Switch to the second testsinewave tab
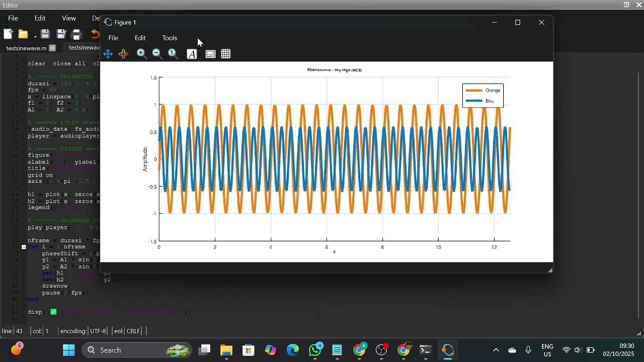The width and height of the screenshot is (644, 362). coord(83,48)
